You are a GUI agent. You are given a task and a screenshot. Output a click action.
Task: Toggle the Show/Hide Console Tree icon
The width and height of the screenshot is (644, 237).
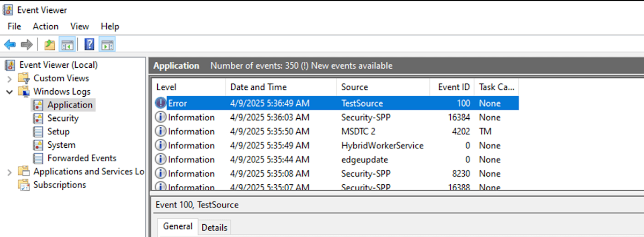tap(67, 44)
